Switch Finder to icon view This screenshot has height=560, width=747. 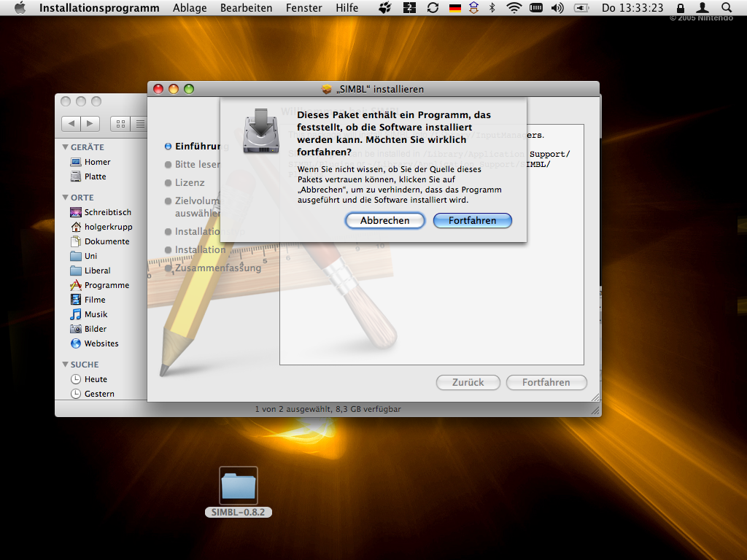tap(120, 124)
